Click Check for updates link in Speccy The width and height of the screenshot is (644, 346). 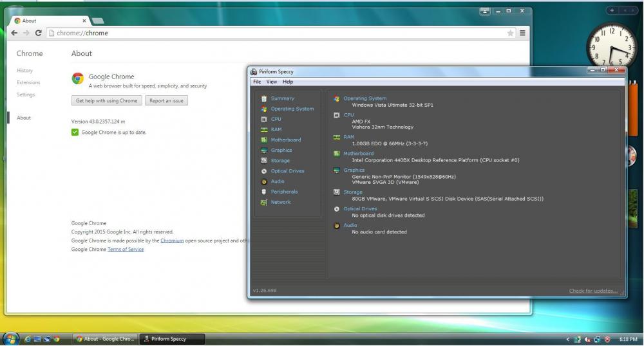(593, 291)
